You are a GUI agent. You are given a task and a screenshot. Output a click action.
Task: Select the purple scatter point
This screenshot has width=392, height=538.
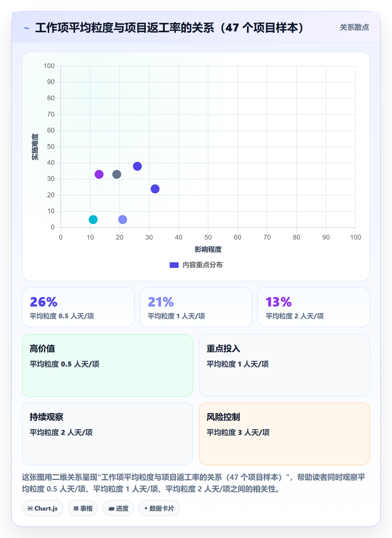(x=99, y=174)
